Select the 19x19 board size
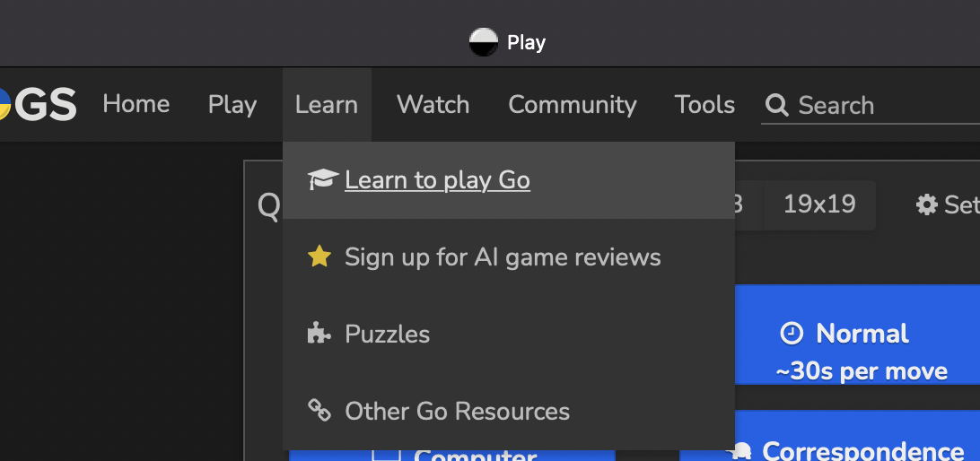Viewport: 980px width, 461px height. click(818, 204)
